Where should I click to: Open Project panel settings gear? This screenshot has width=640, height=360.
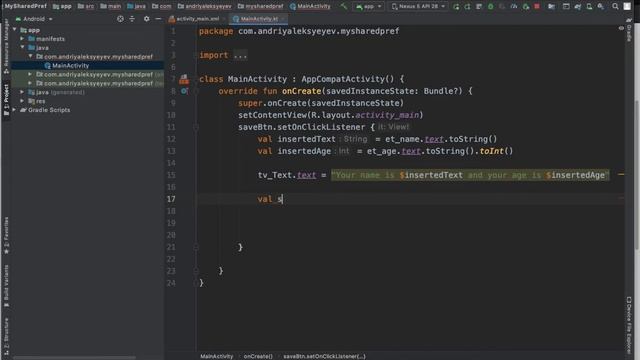coord(147,19)
